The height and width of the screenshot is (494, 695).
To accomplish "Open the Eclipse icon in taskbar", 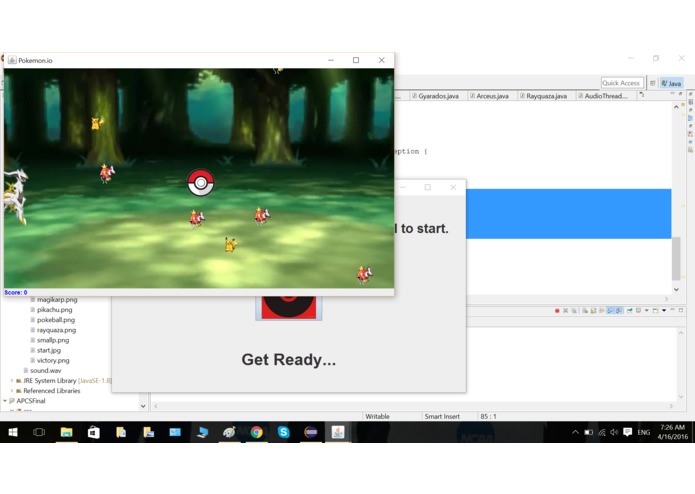I will pyautogui.click(x=311, y=432).
